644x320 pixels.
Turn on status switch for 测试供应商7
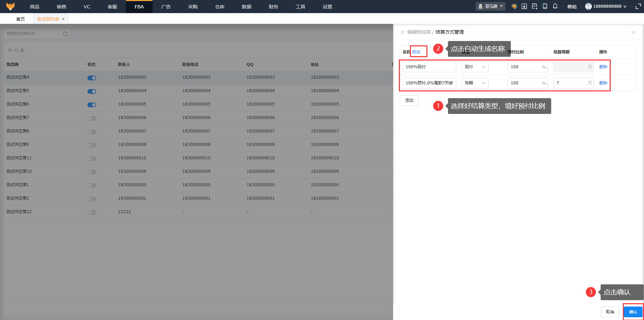point(91,118)
